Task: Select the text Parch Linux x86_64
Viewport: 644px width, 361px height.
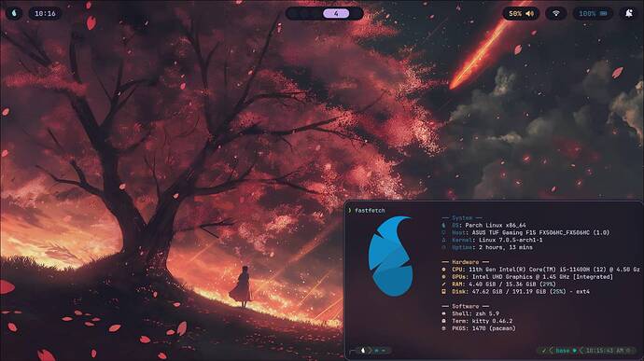Action: coord(496,225)
